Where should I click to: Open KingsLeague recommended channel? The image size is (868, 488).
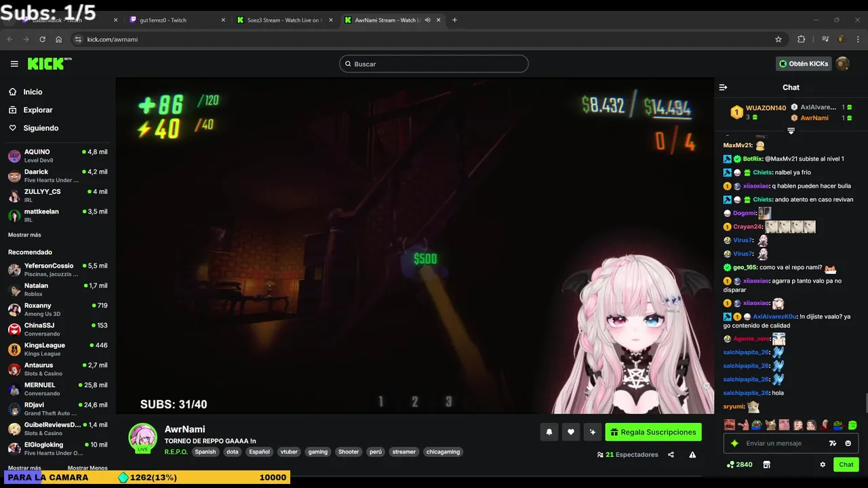(x=58, y=349)
